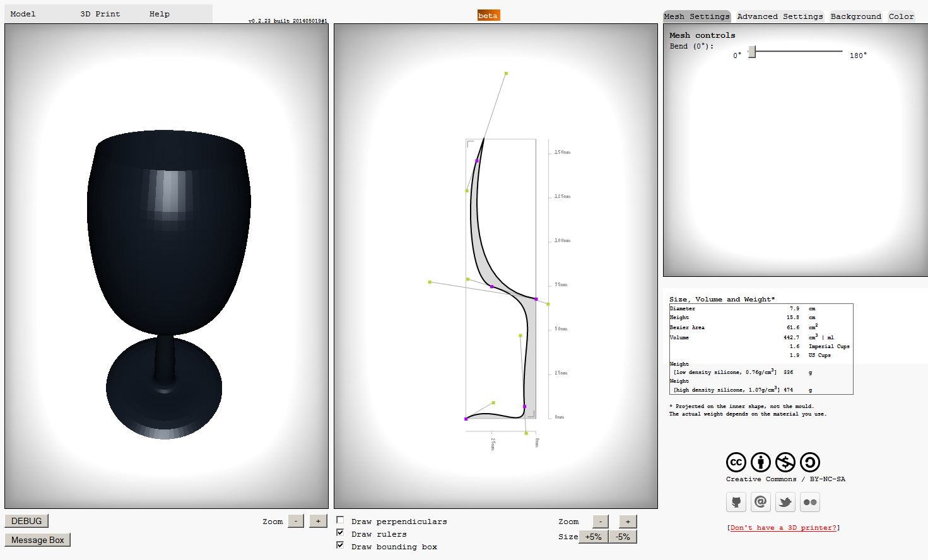Viewport: 928px width, 560px height.
Task: Click the "Height" row label
Action: tap(679, 317)
